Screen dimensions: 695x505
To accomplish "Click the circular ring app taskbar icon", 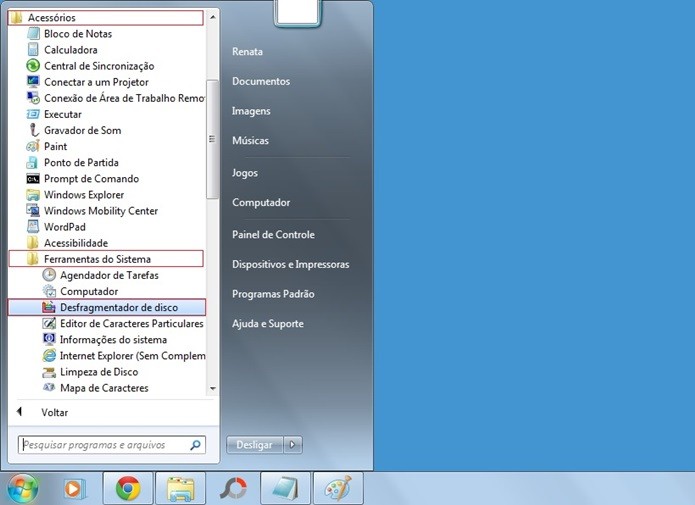I will (x=233, y=489).
